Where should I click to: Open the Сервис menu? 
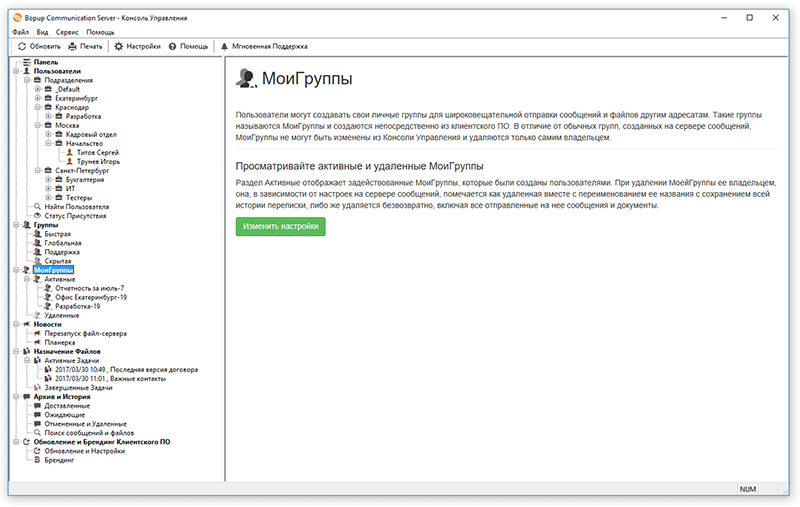coord(67,32)
